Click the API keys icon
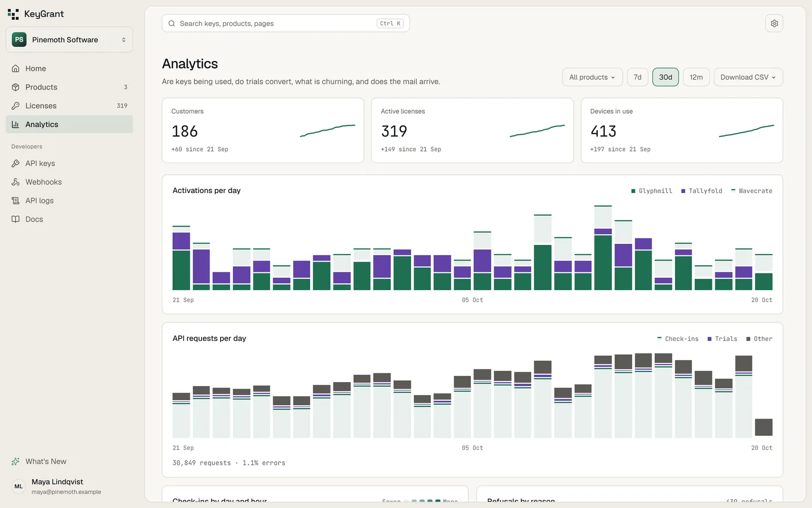The image size is (812, 508). [x=16, y=164]
